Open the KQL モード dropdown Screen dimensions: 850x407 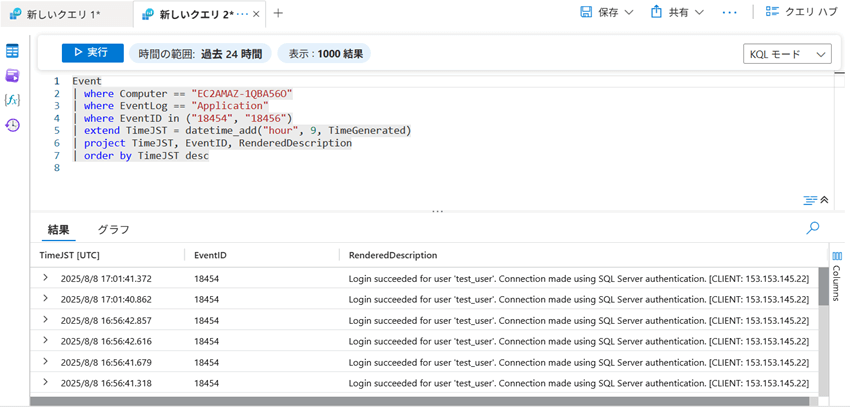787,54
